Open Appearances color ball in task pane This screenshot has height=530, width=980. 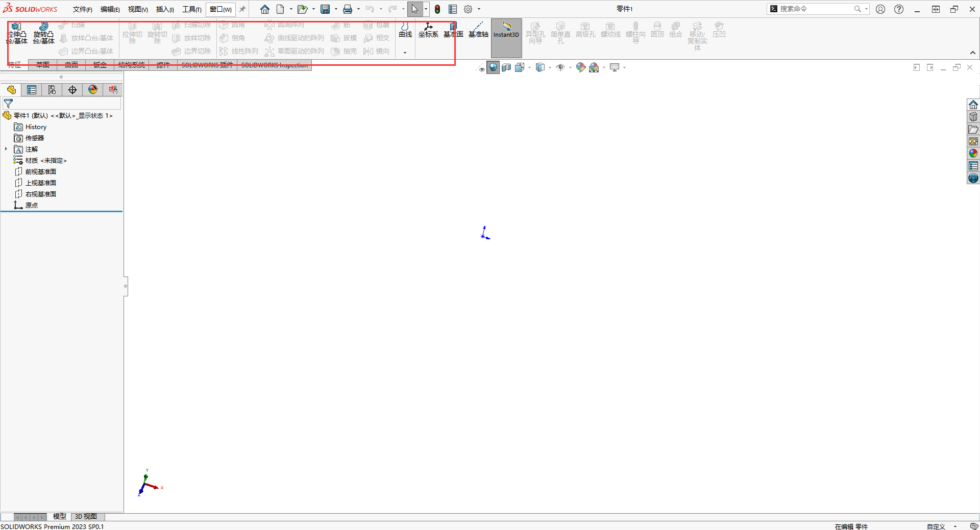[973, 154]
